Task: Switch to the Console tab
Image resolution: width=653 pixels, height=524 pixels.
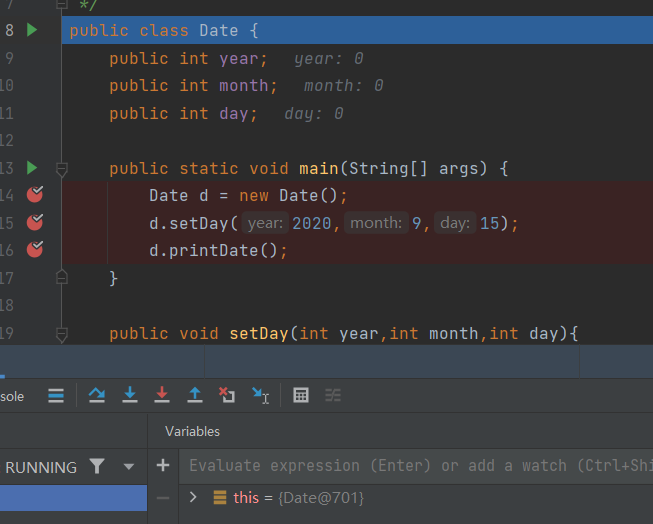Action: pos(12,396)
